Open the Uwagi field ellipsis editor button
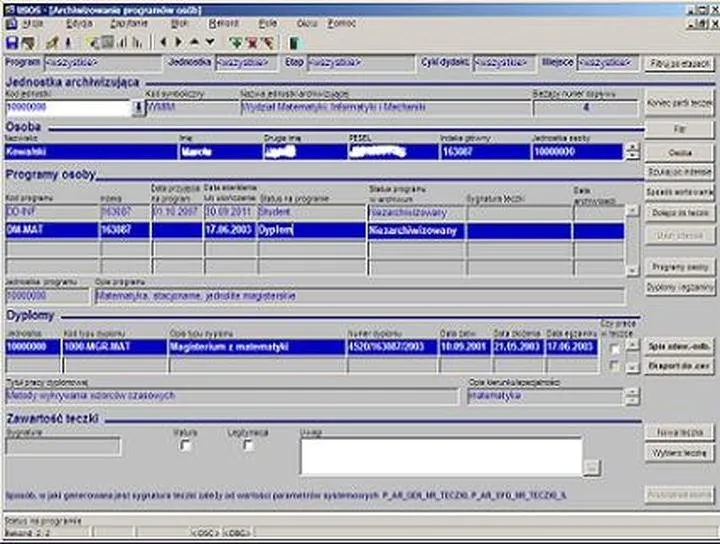The width and height of the screenshot is (720, 544). [x=591, y=467]
